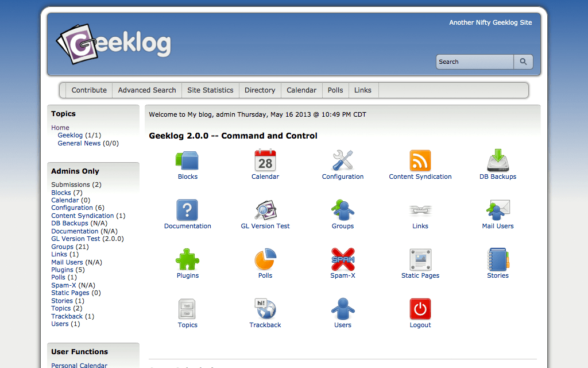Open the Spam-X icon
This screenshot has width=588, height=368.
(x=343, y=259)
